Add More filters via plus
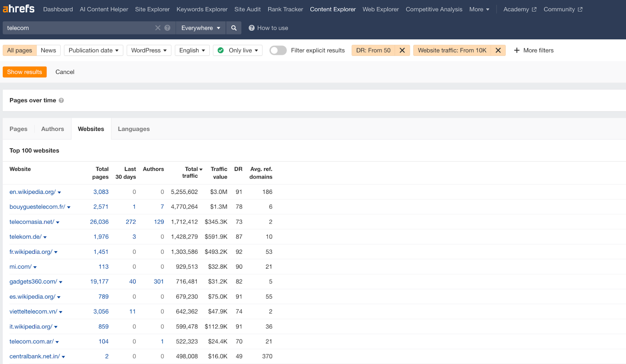The image size is (626, 364). [x=534, y=50]
